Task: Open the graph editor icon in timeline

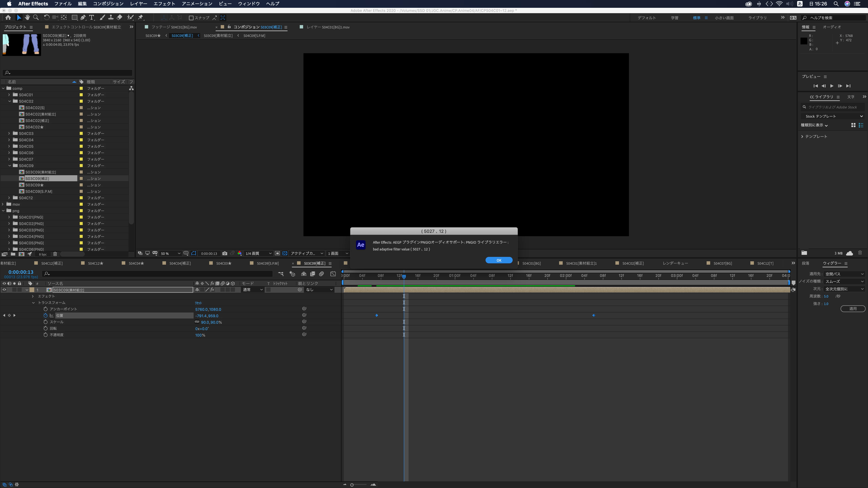Action: 333,274
